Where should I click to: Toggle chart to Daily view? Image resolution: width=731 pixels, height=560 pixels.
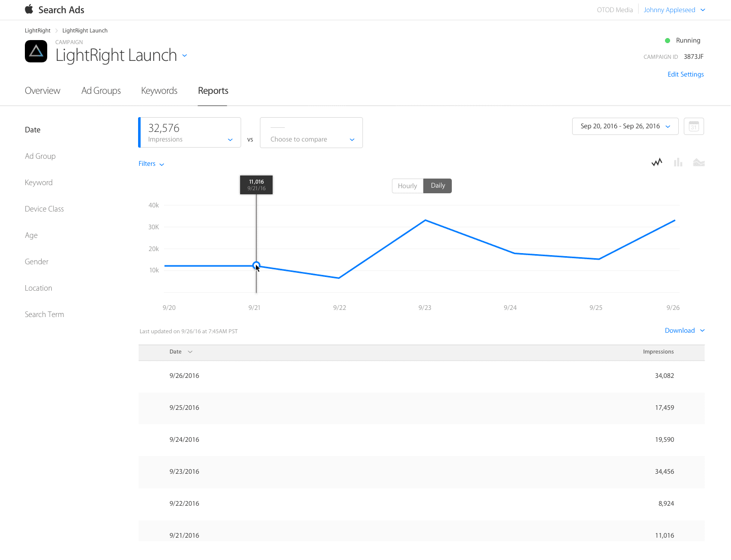click(x=438, y=186)
